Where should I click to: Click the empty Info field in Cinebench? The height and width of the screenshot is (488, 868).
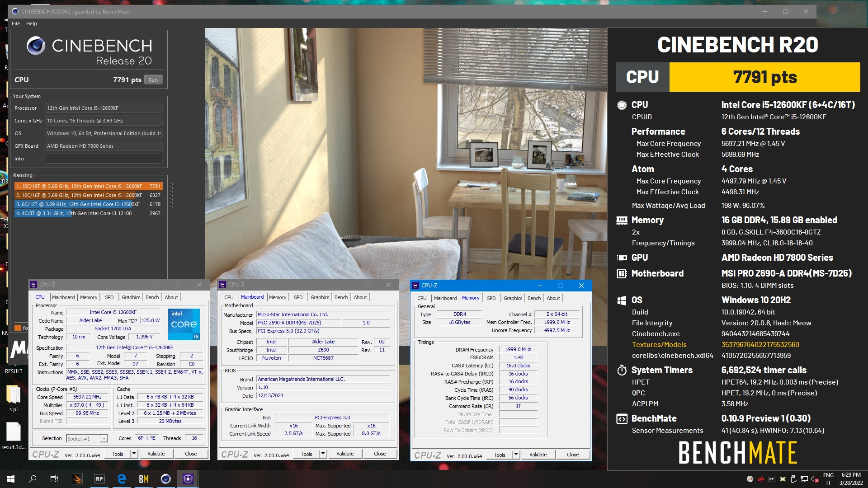pyautogui.click(x=104, y=159)
